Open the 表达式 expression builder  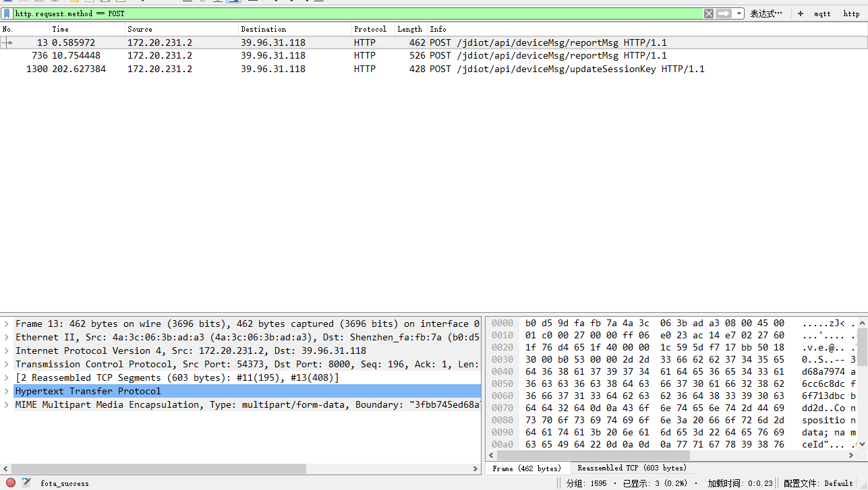766,13
